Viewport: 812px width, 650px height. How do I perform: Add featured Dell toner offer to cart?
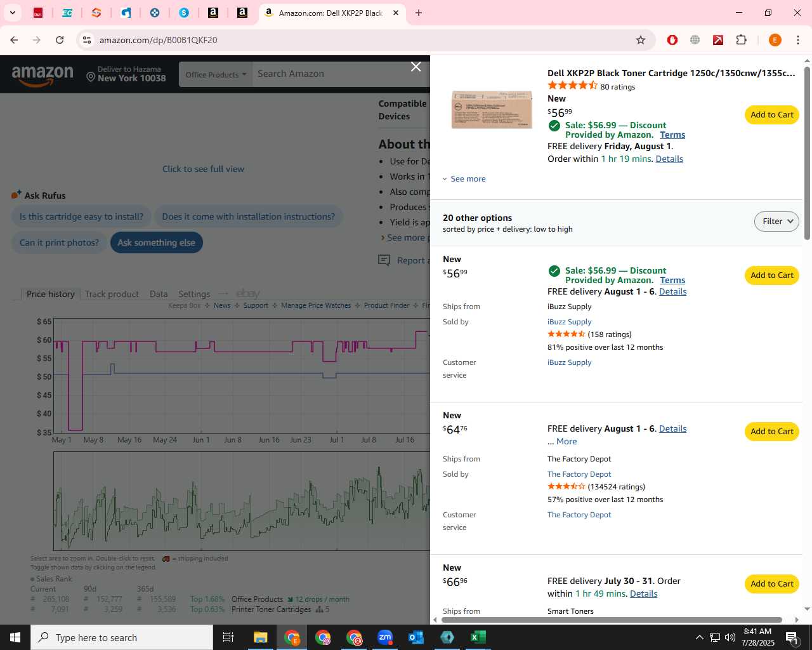pyautogui.click(x=772, y=115)
